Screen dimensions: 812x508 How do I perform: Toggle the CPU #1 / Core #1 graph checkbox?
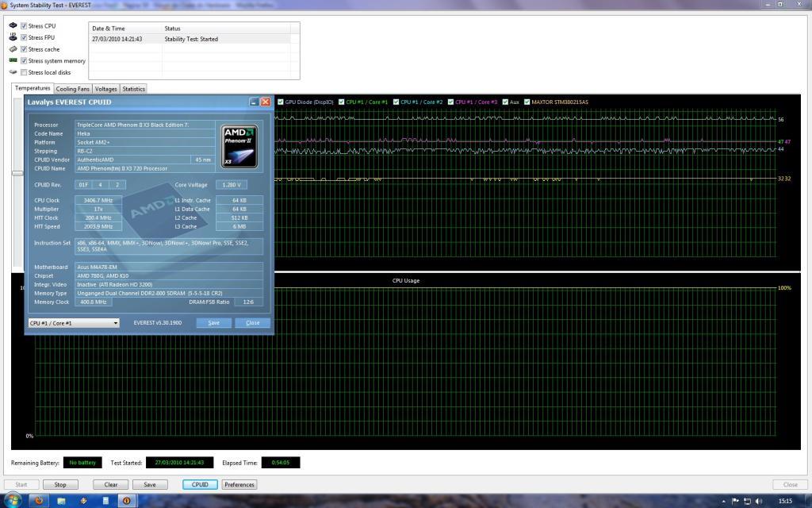(341, 102)
